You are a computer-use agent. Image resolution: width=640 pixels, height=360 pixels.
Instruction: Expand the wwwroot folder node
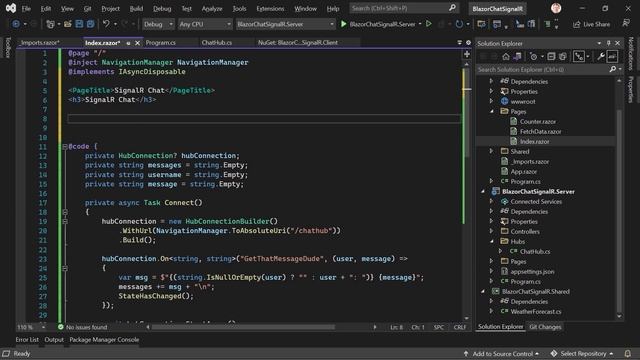click(491, 101)
